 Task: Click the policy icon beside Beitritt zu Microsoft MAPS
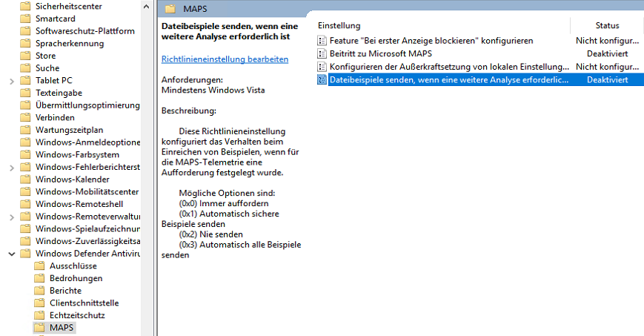point(322,53)
